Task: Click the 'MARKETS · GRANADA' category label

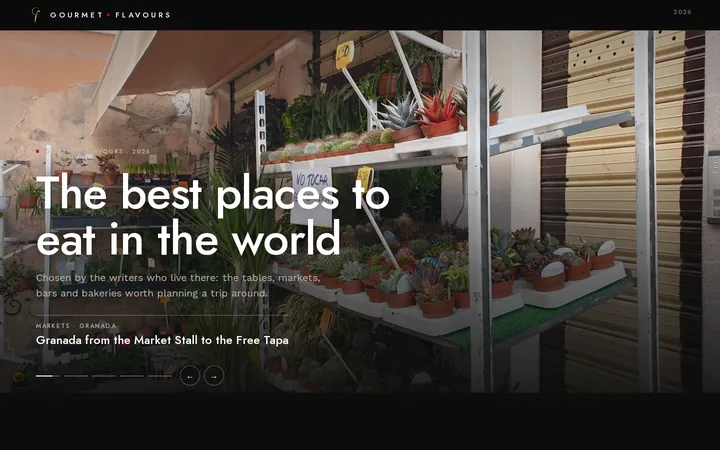Action: [x=76, y=326]
